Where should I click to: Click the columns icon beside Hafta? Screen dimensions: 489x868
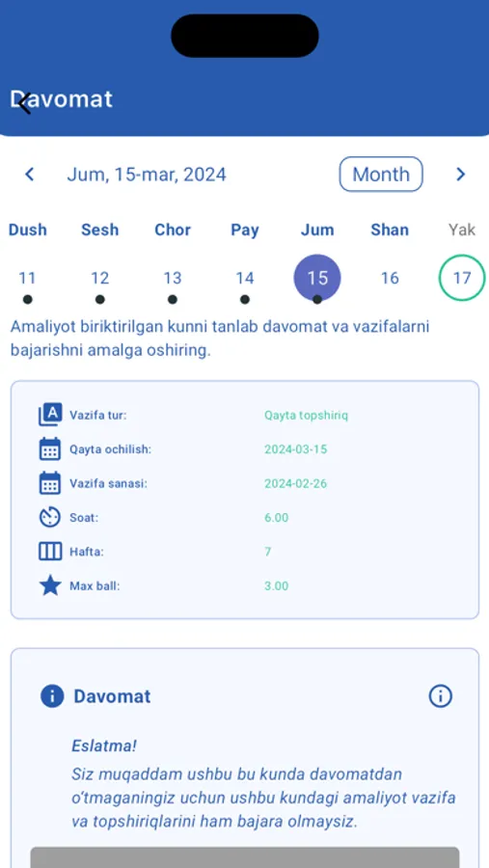50,552
